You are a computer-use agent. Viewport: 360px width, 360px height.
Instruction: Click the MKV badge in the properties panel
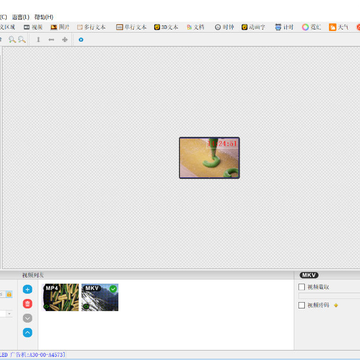point(309,275)
